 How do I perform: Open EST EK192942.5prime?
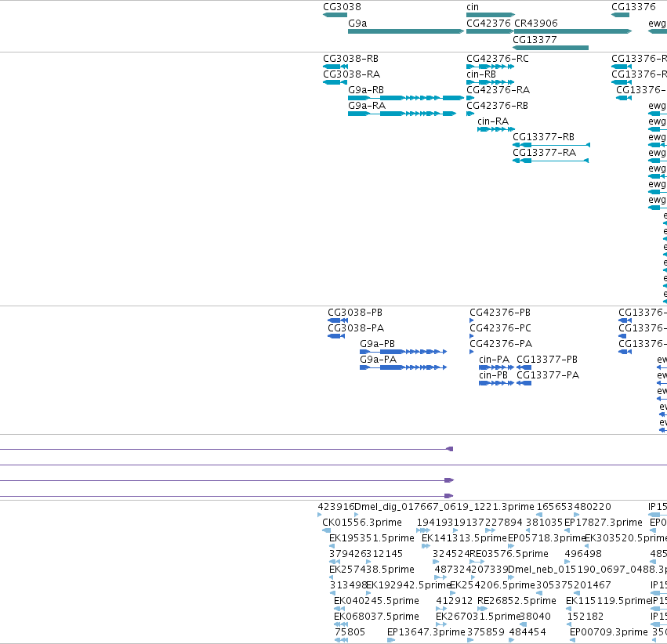408,585
